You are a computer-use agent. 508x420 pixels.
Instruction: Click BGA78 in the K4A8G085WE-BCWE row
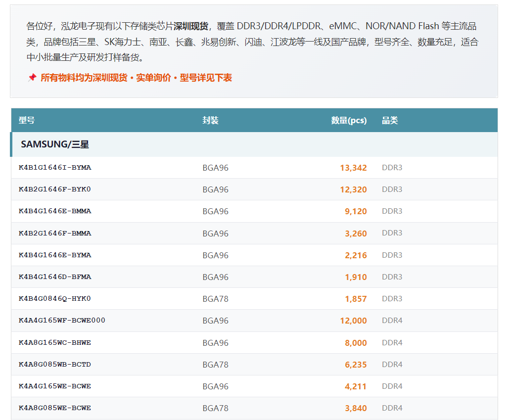click(216, 408)
